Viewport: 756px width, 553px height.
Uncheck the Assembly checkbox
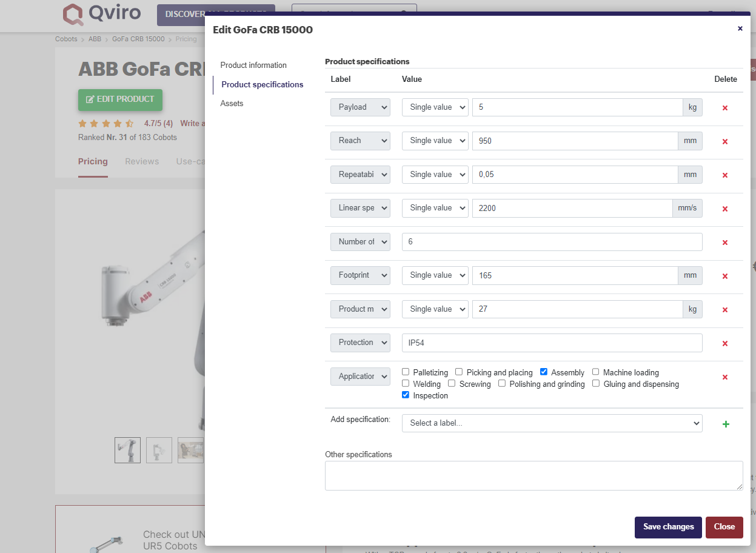(544, 372)
